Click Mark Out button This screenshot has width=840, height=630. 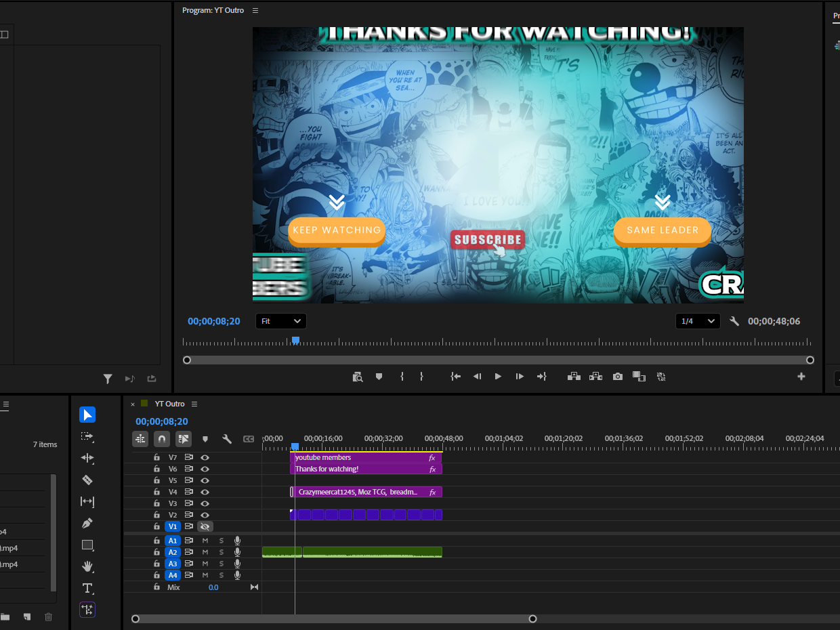[x=421, y=377]
